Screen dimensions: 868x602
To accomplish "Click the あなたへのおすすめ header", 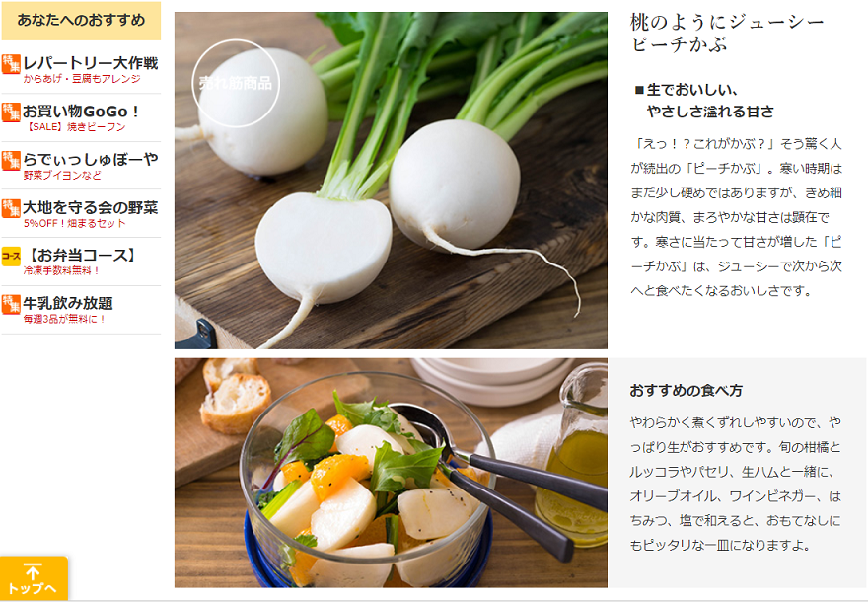I will point(81,21).
